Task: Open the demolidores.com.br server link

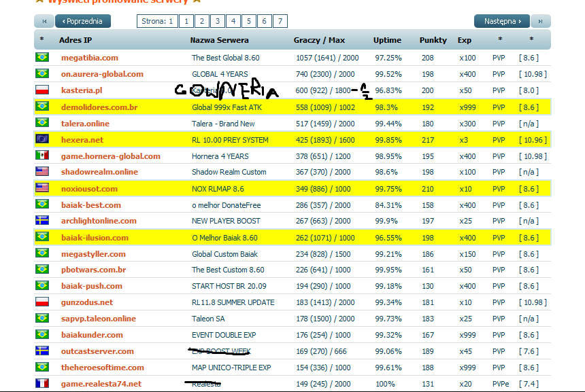Action: pos(99,107)
